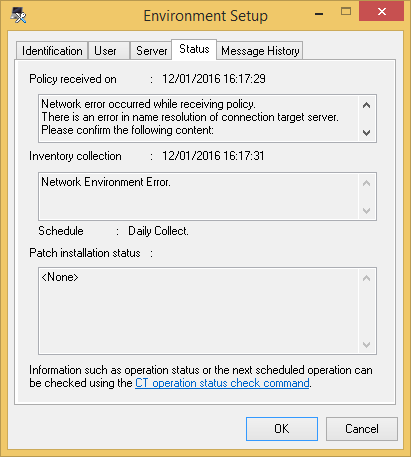Click the 'Inventory collection' label
This screenshot has height=457, width=411.
click(x=75, y=156)
